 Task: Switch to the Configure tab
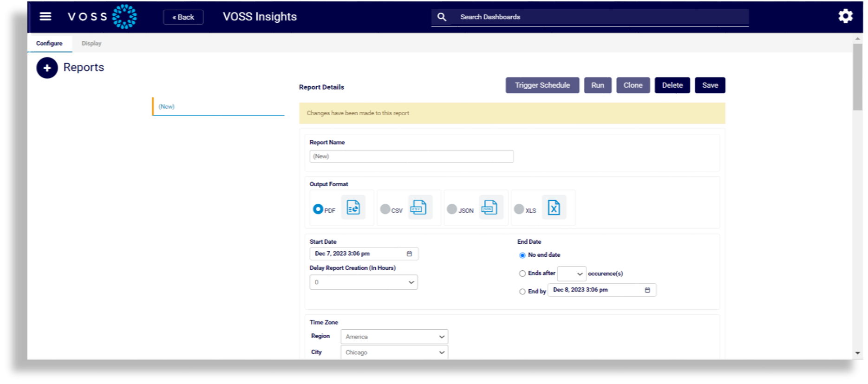[49, 43]
